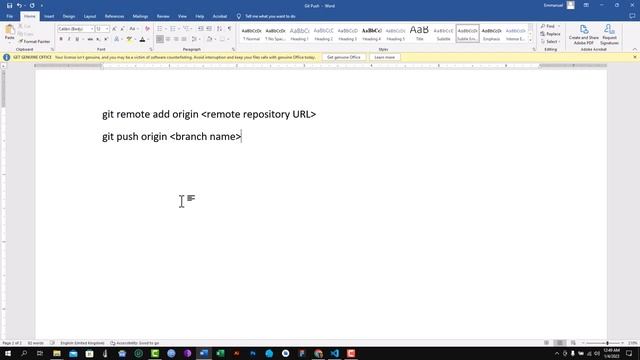Increase font size with Grow Font
The width and height of the screenshot is (640, 360).
pyautogui.click(x=114, y=29)
